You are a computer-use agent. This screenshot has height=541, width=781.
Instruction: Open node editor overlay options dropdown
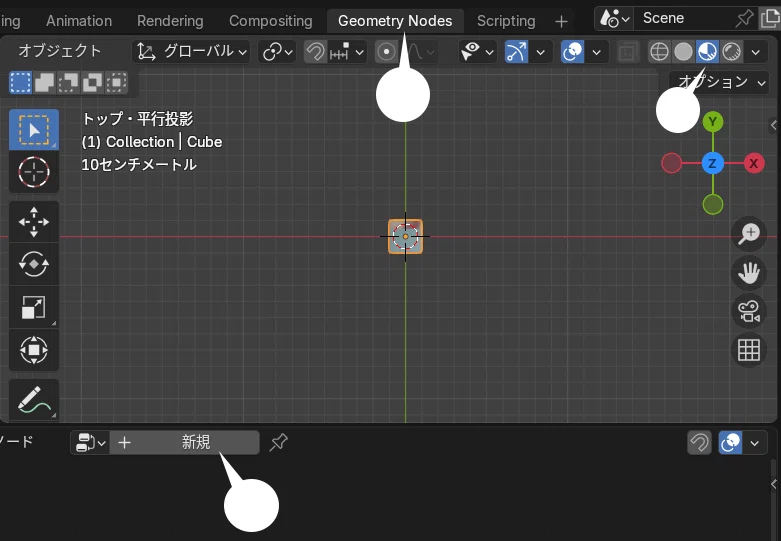[755, 442]
